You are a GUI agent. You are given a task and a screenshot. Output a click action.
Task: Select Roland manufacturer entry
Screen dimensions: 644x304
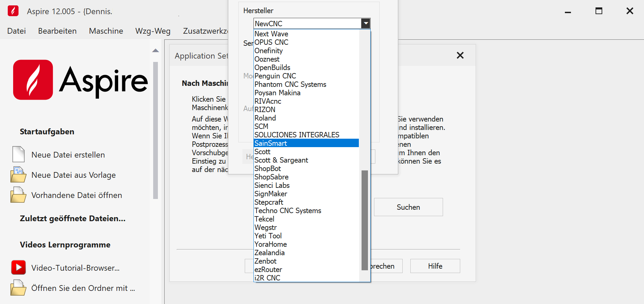point(306,118)
